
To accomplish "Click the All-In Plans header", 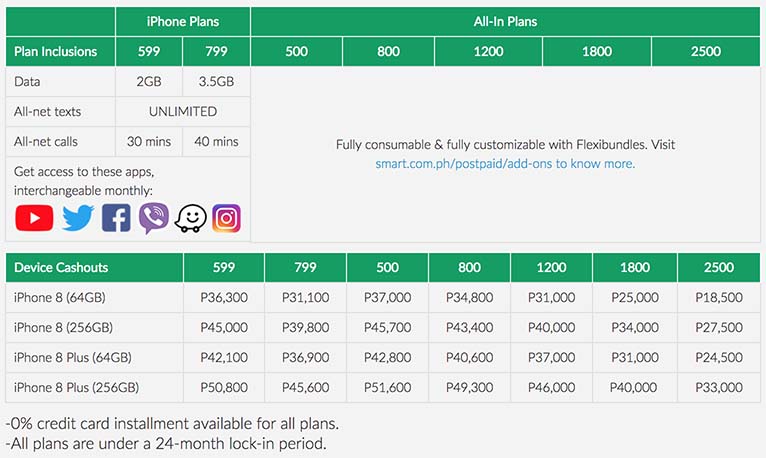I will click(505, 21).
